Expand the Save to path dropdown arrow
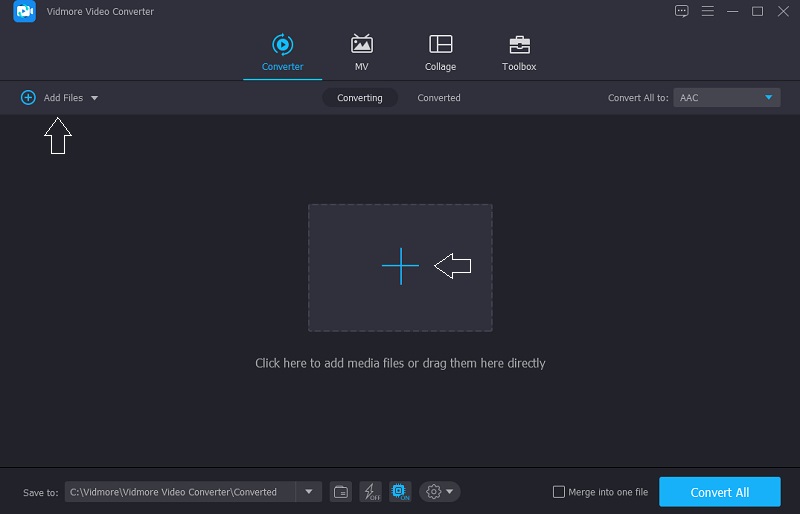The width and height of the screenshot is (800, 514). point(309,492)
